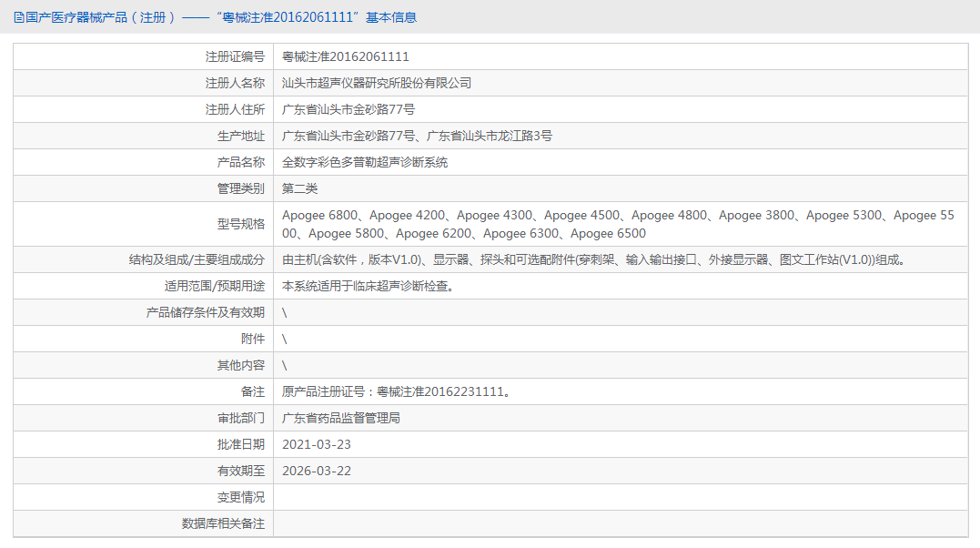This screenshot has height=548, width=980.
Task: Select the Apogee model list text
Action: pos(618,224)
